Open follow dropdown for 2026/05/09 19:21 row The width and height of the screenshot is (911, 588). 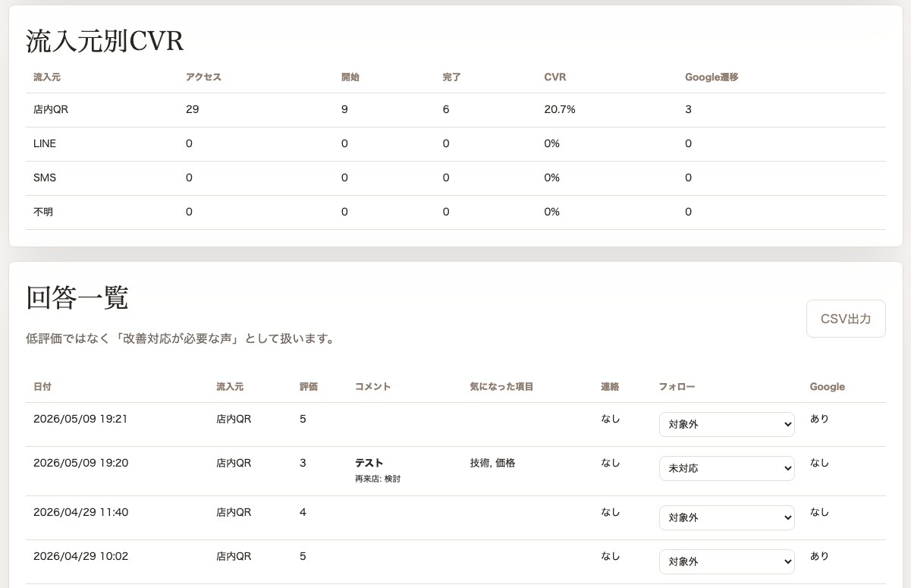(727, 424)
